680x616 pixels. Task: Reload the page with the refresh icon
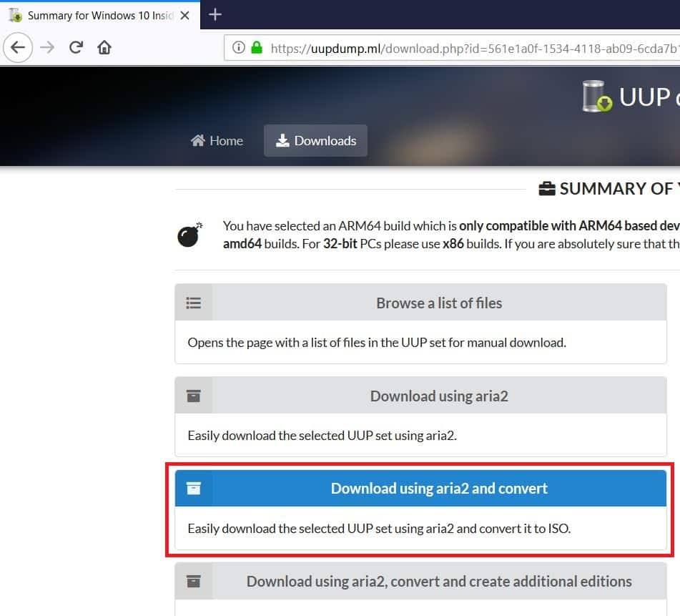click(77, 47)
